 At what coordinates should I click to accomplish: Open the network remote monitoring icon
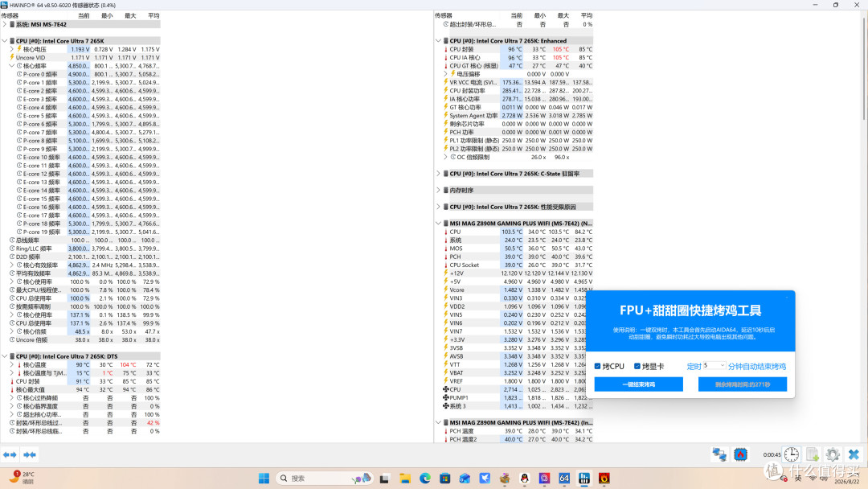719,454
